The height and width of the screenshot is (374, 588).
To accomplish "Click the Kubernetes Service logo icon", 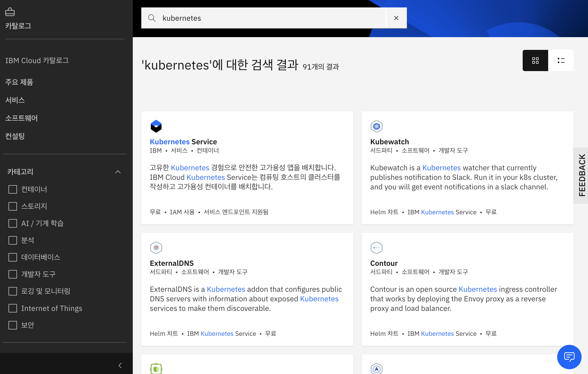I will pos(156,126).
